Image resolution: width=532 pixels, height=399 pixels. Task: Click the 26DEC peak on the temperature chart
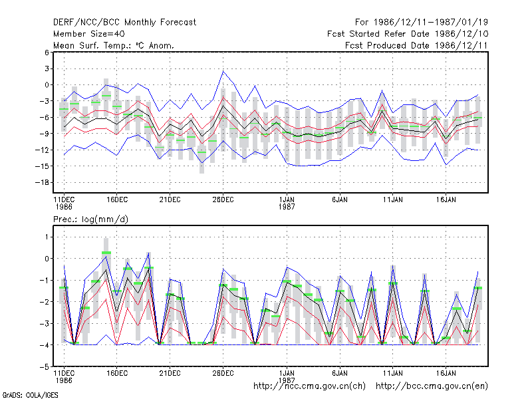[223, 71]
